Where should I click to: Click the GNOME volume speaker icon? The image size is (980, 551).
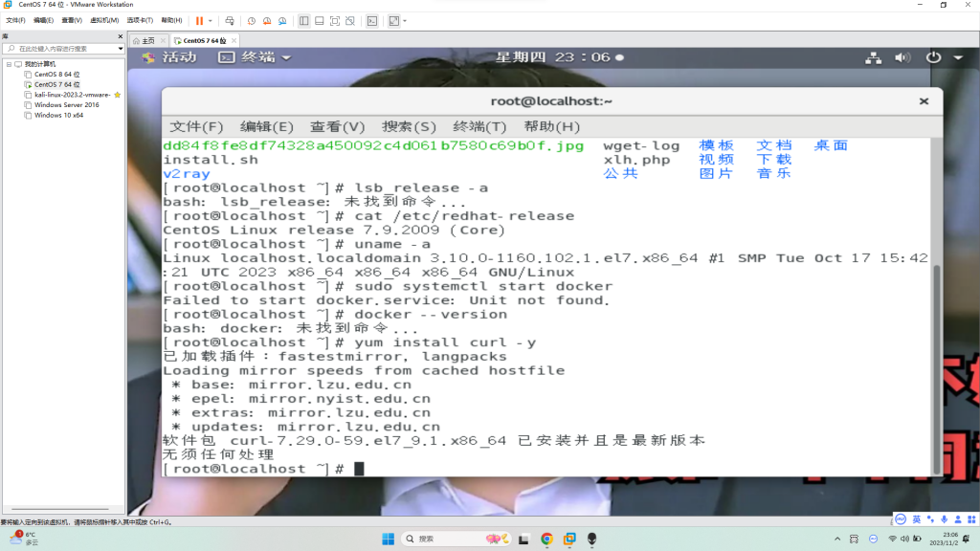(901, 57)
